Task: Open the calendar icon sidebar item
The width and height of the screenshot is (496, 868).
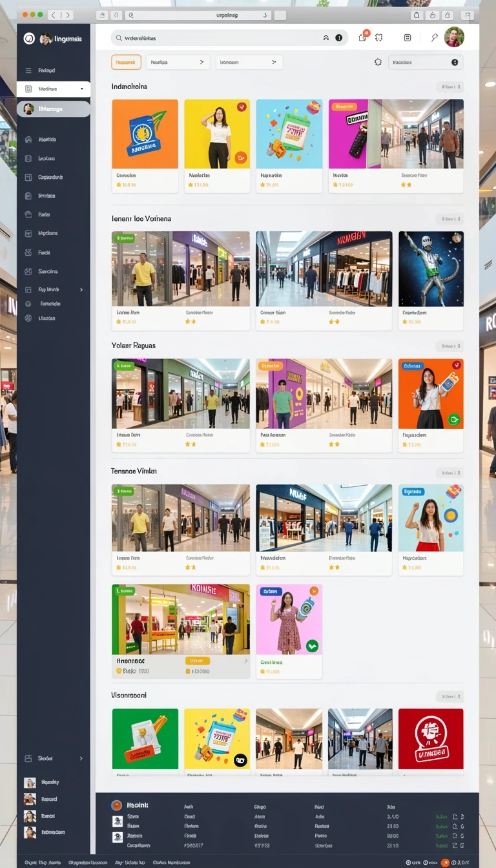Action: [x=28, y=177]
